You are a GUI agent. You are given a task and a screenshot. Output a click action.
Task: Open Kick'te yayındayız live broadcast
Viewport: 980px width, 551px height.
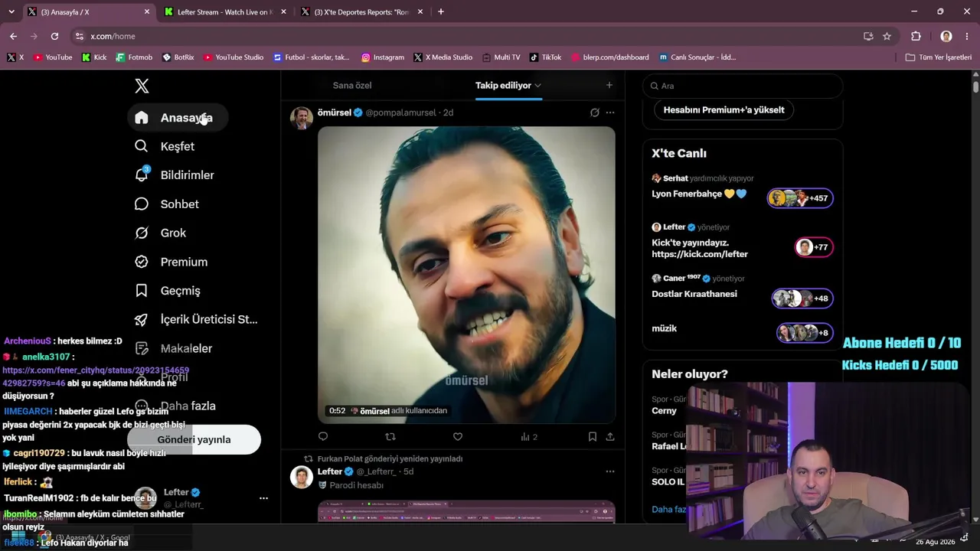(x=742, y=242)
